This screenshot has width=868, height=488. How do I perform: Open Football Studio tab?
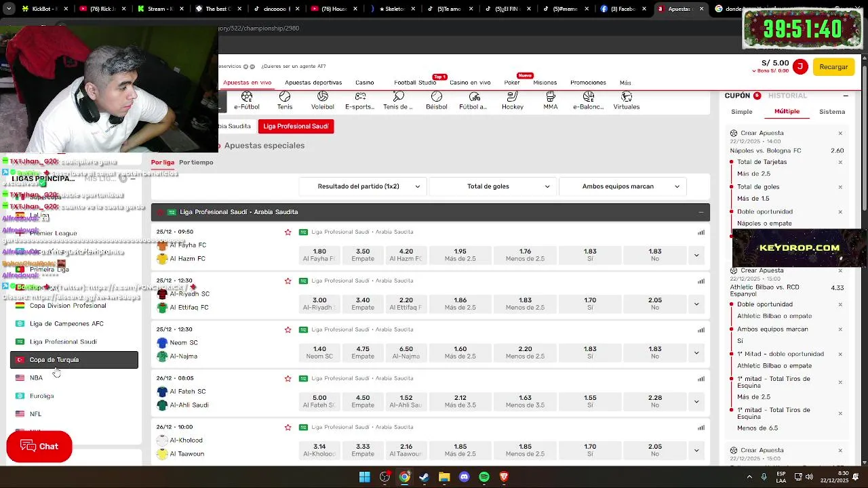(415, 83)
